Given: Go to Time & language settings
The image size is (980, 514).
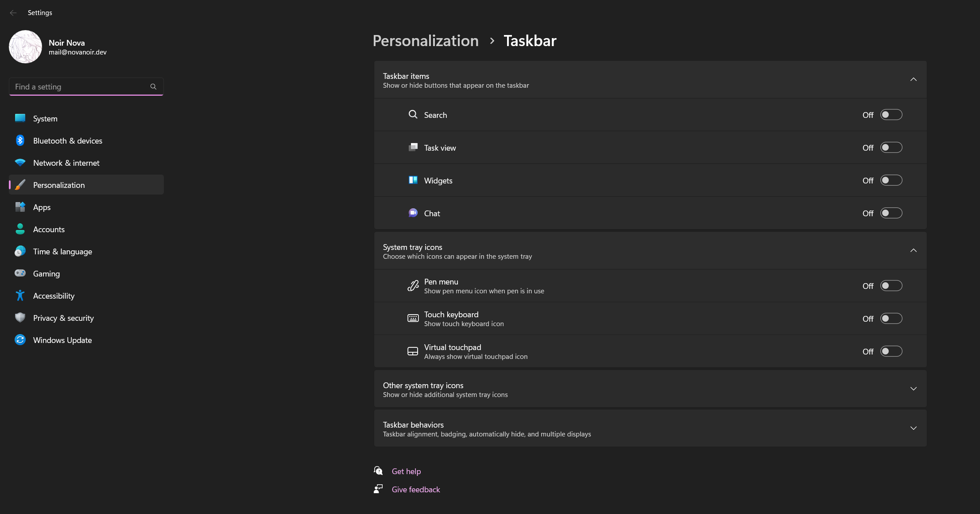Looking at the screenshot, I should 62,251.
